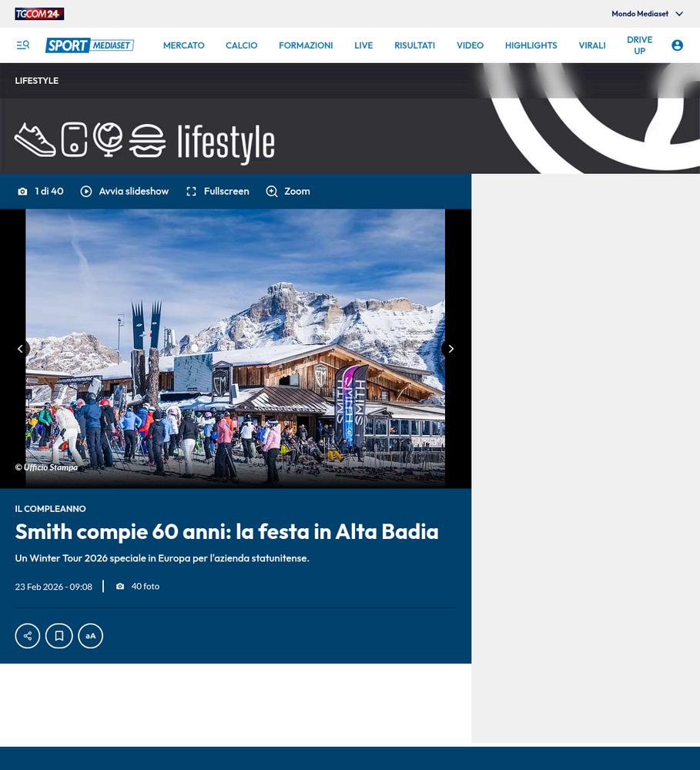Click the camera icon beside 1 di 40
The width and height of the screenshot is (700, 770).
click(x=22, y=192)
